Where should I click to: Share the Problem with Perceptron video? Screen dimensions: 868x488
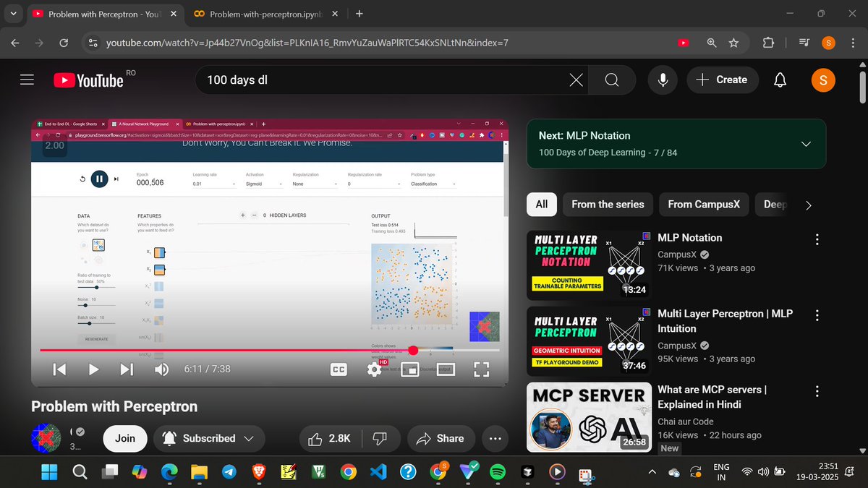(x=441, y=438)
